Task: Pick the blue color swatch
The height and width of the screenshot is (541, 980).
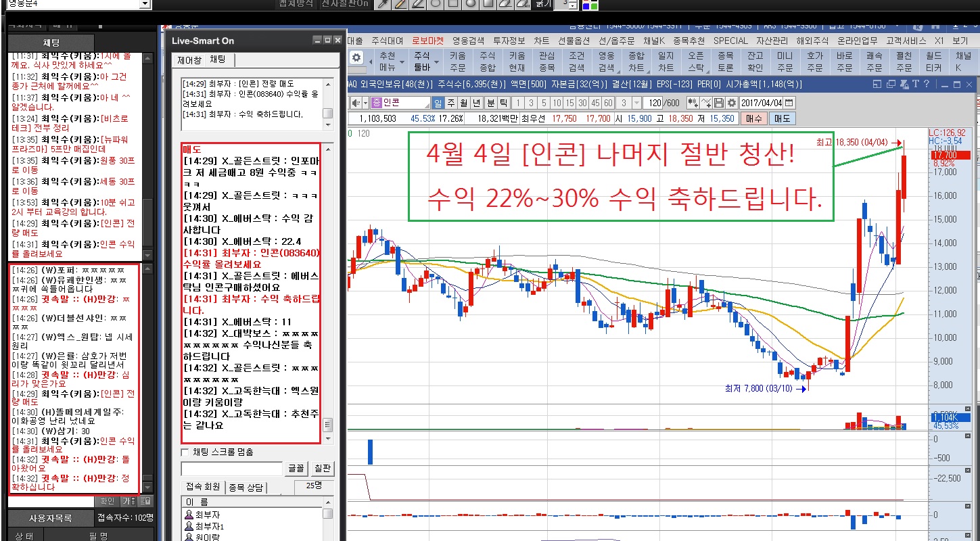Action: [x=586, y=5]
